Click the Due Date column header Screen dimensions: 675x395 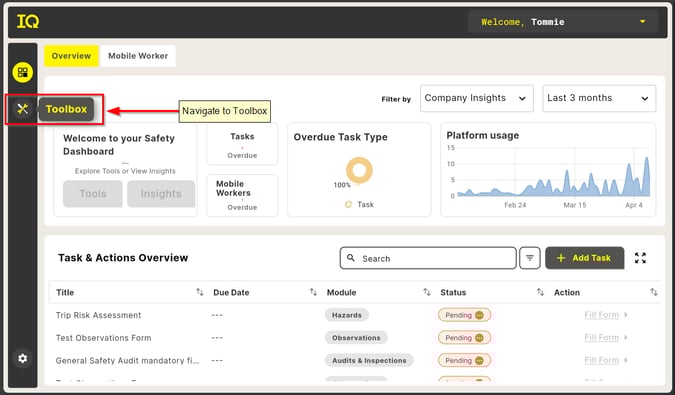coord(231,292)
